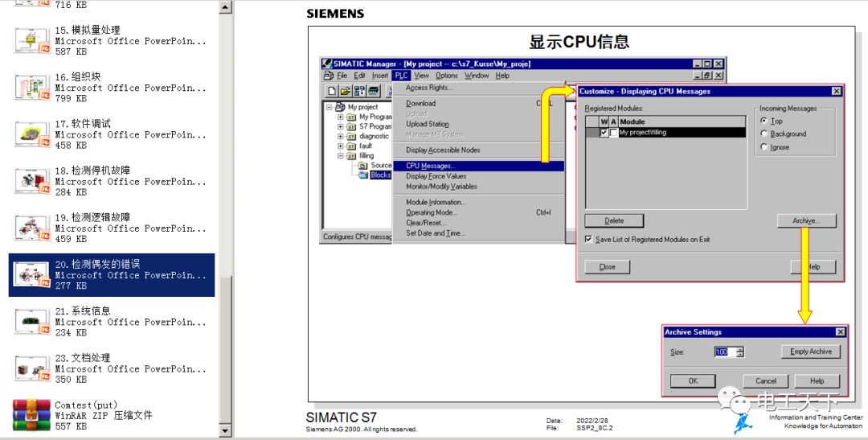Click Cancel in Archive Settings dialog
Screen dimensions: 868x440
[766, 380]
